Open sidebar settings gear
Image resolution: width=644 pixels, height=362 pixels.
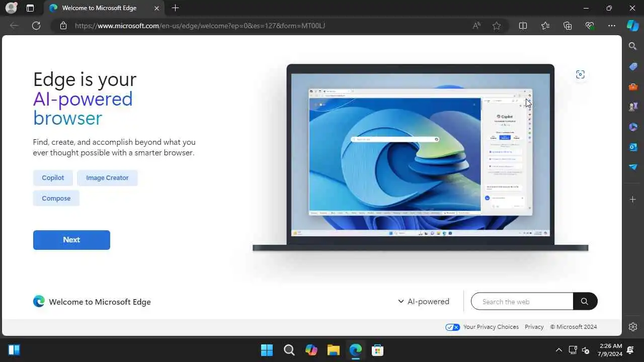(x=633, y=327)
